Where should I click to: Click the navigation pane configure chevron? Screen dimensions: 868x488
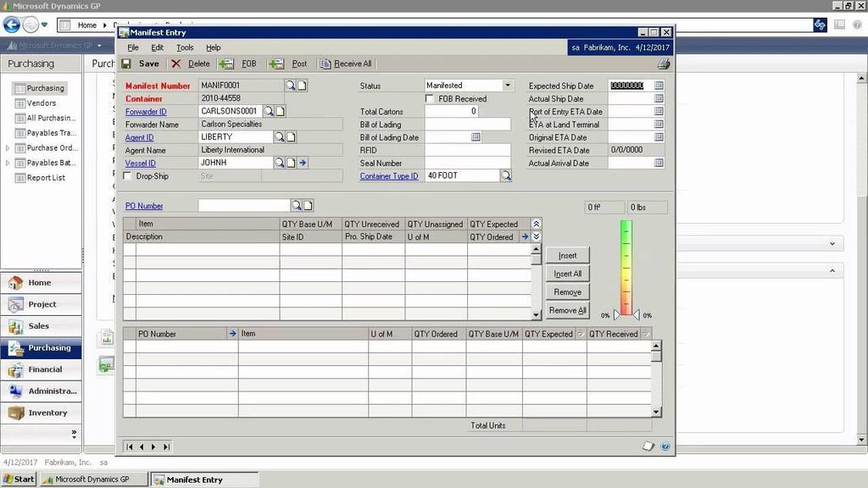coord(75,433)
